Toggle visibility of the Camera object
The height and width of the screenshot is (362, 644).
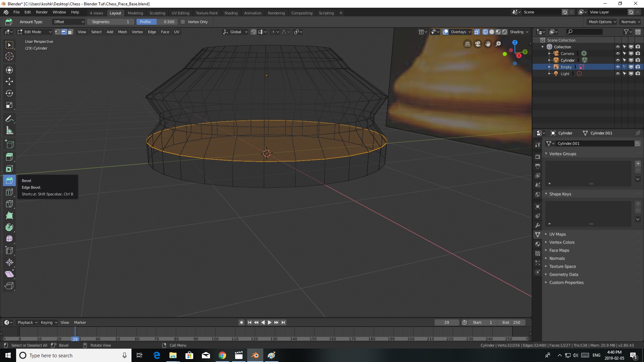pos(618,54)
